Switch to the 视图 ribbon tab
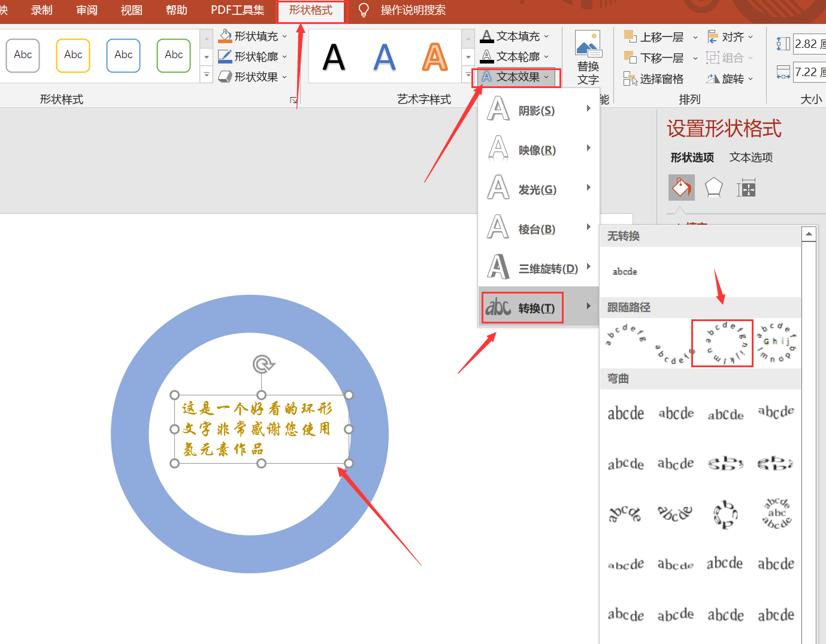 tap(131, 10)
